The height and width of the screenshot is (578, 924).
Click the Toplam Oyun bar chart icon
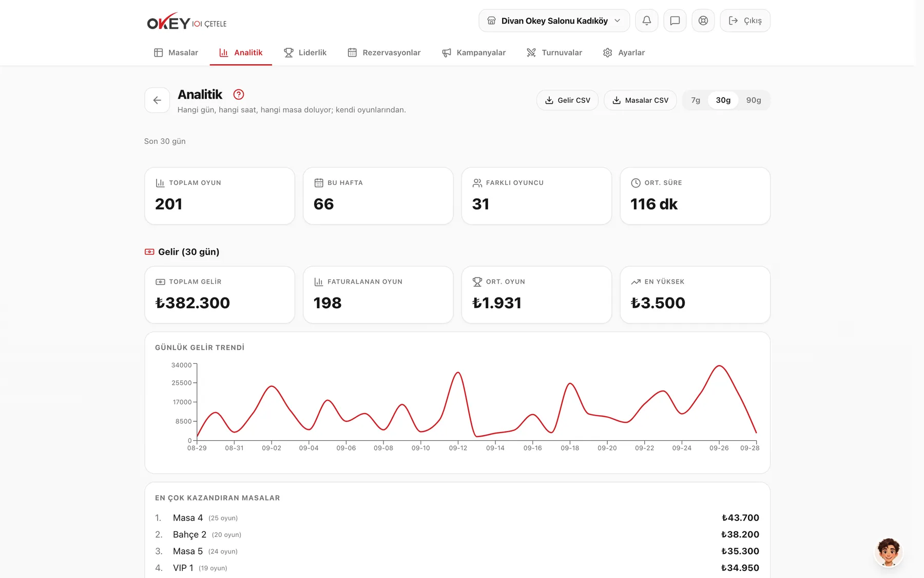pyautogui.click(x=160, y=183)
